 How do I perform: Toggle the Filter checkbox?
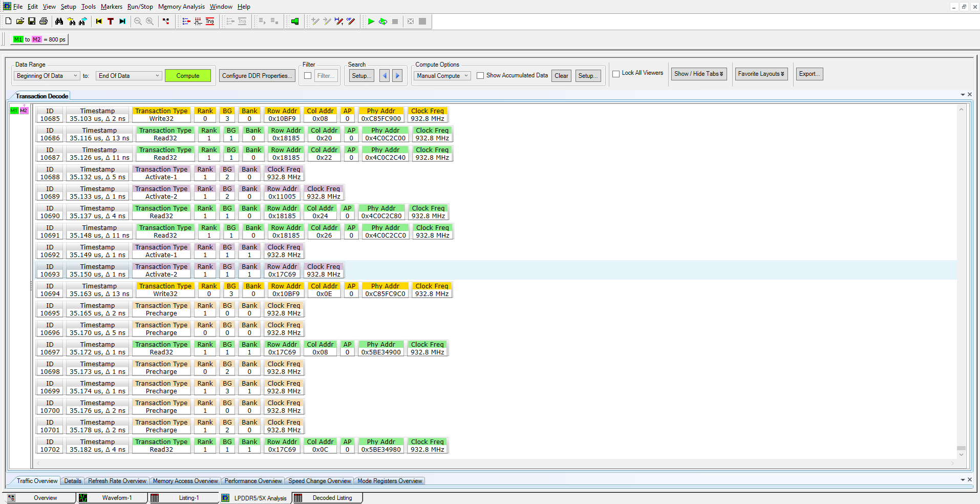[308, 76]
